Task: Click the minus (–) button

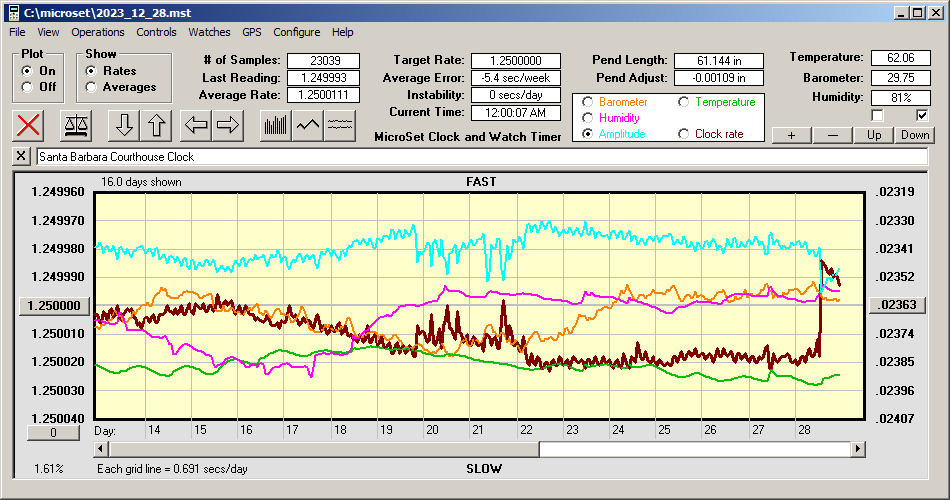Action: coord(832,135)
